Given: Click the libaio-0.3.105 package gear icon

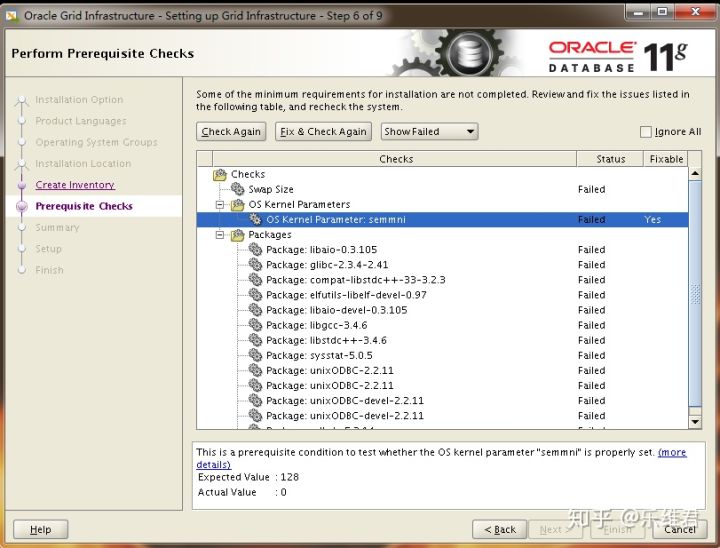Looking at the screenshot, I should coord(255,250).
